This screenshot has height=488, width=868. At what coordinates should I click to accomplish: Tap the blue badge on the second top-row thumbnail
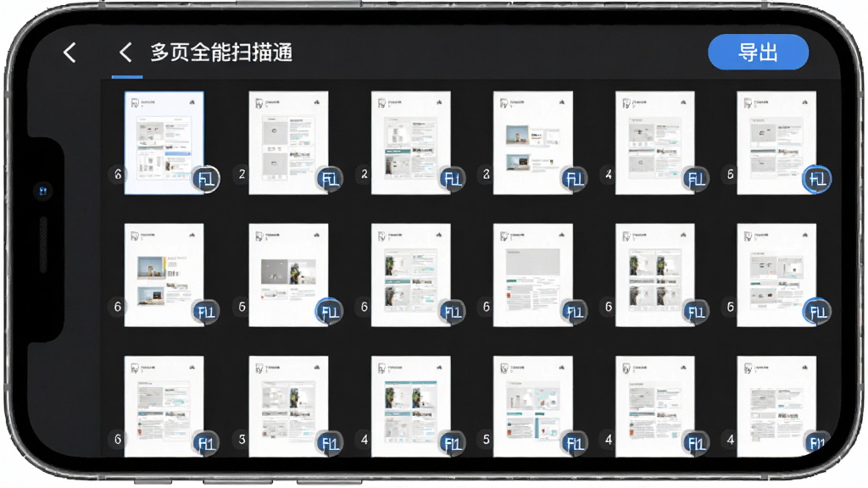[x=330, y=179]
